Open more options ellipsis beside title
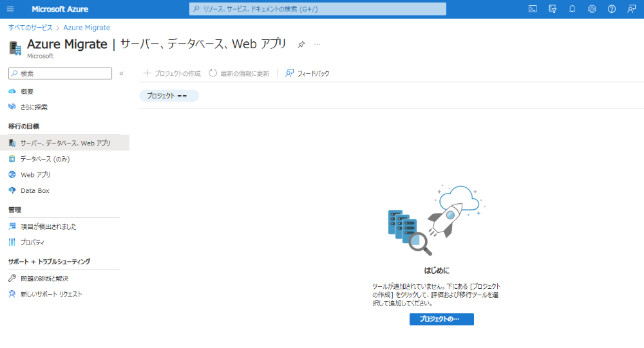This screenshot has width=644, height=348. point(317,44)
